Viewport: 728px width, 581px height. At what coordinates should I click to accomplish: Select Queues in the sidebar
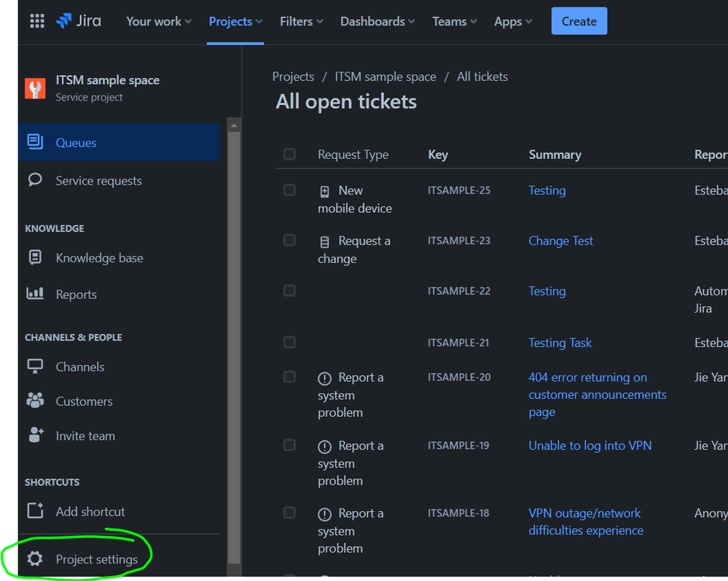[x=119, y=142]
